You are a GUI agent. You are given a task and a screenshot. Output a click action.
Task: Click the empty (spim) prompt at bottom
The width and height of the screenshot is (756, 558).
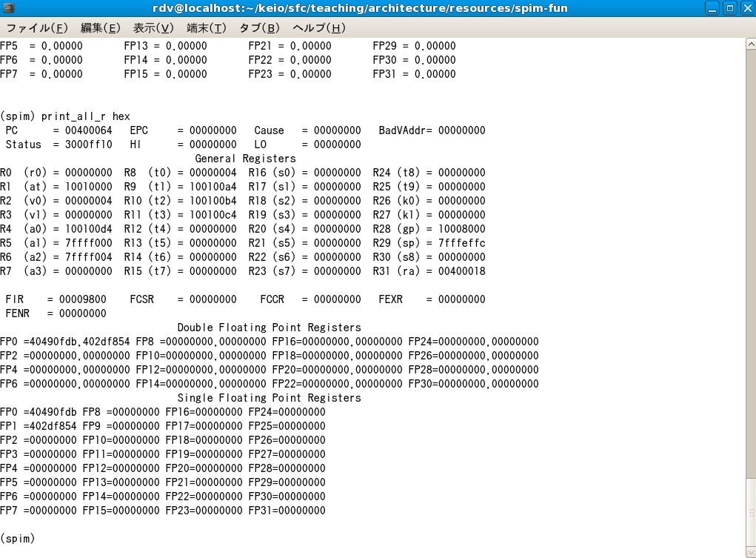pyautogui.click(x=18, y=539)
